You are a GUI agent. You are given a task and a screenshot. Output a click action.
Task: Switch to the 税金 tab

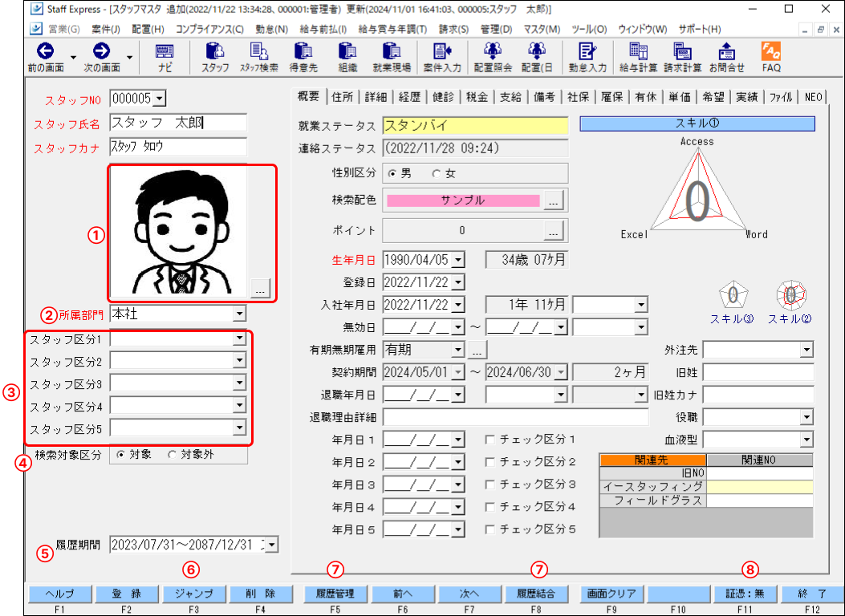(477, 97)
